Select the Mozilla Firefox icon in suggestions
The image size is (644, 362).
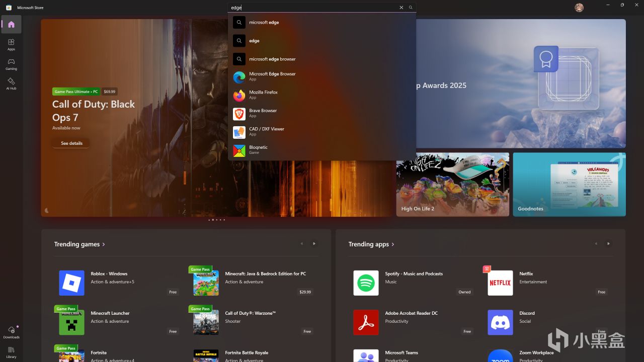click(239, 96)
